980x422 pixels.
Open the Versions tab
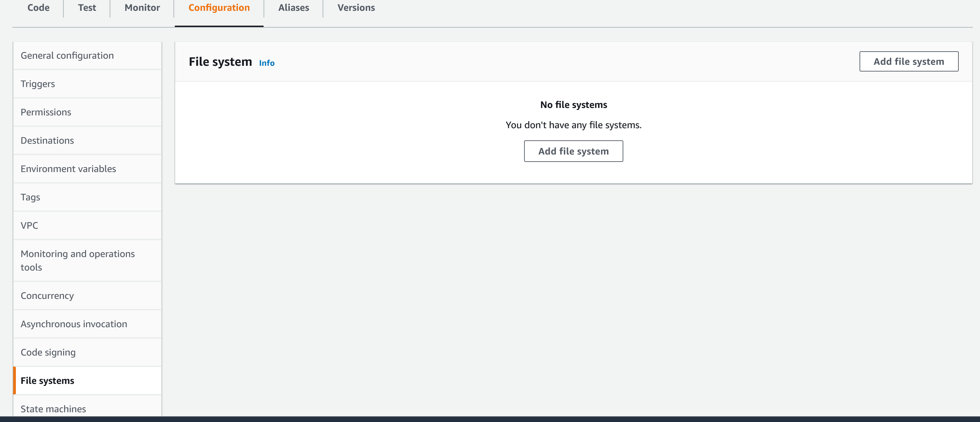356,8
